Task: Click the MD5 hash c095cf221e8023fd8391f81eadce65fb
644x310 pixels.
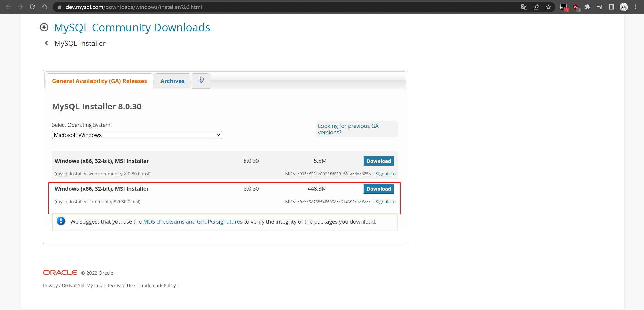Action: click(x=334, y=174)
